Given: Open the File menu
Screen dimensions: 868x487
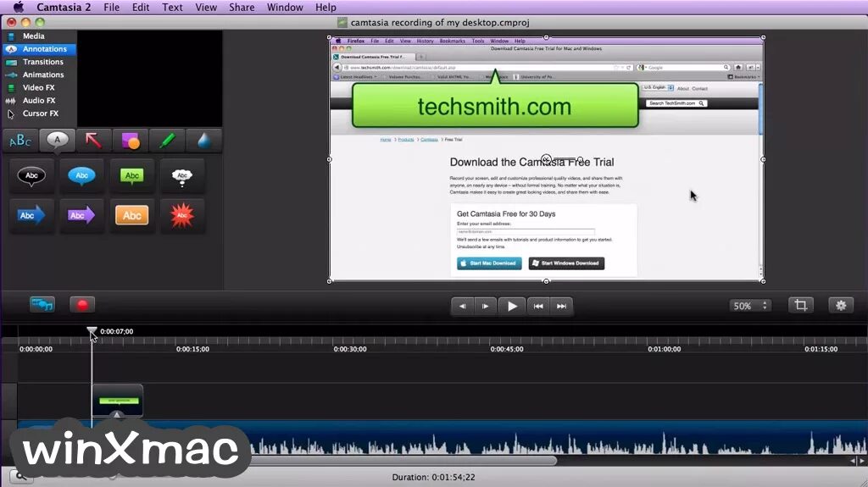Looking at the screenshot, I should click(111, 7).
